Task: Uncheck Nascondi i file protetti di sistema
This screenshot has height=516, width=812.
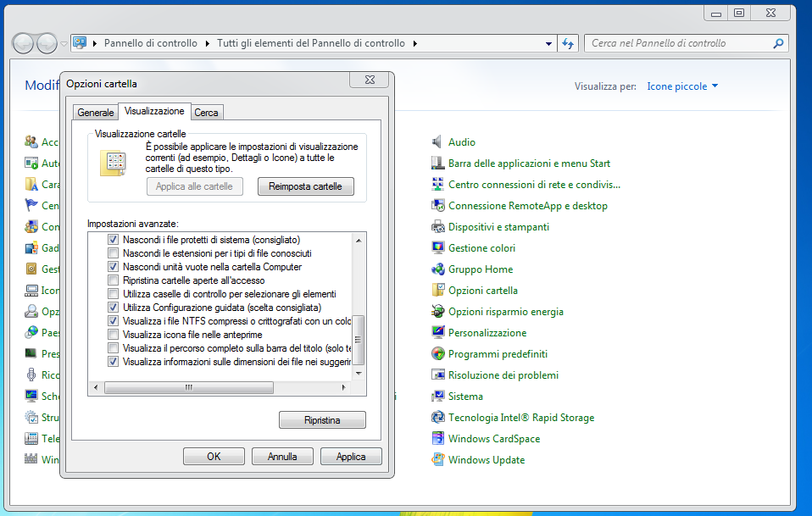Action: (x=114, y=240)
